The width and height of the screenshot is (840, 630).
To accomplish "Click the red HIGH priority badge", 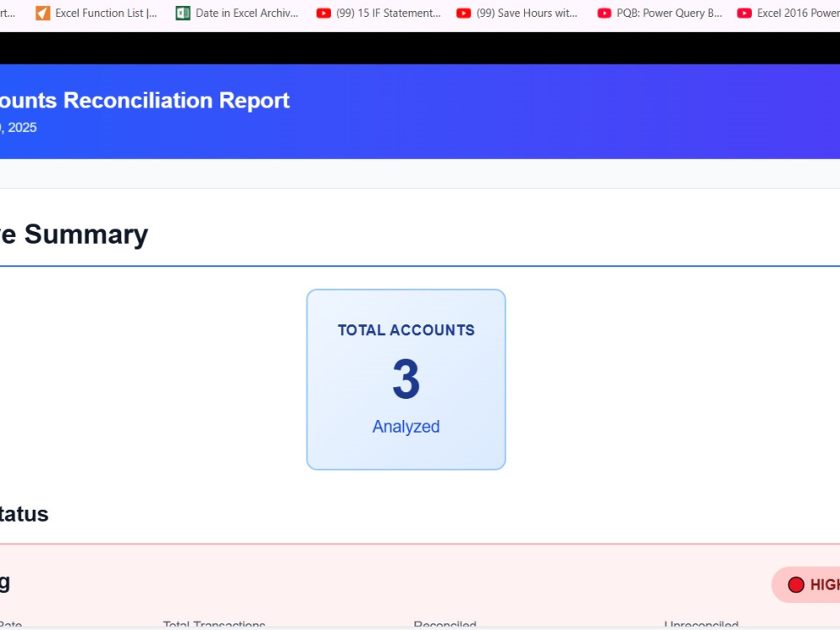I will [x=806, y=585].
